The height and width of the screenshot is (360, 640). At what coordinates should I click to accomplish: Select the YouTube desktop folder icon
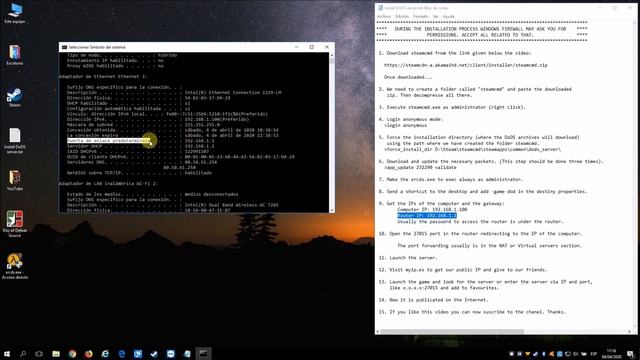[x=15, y=180]
